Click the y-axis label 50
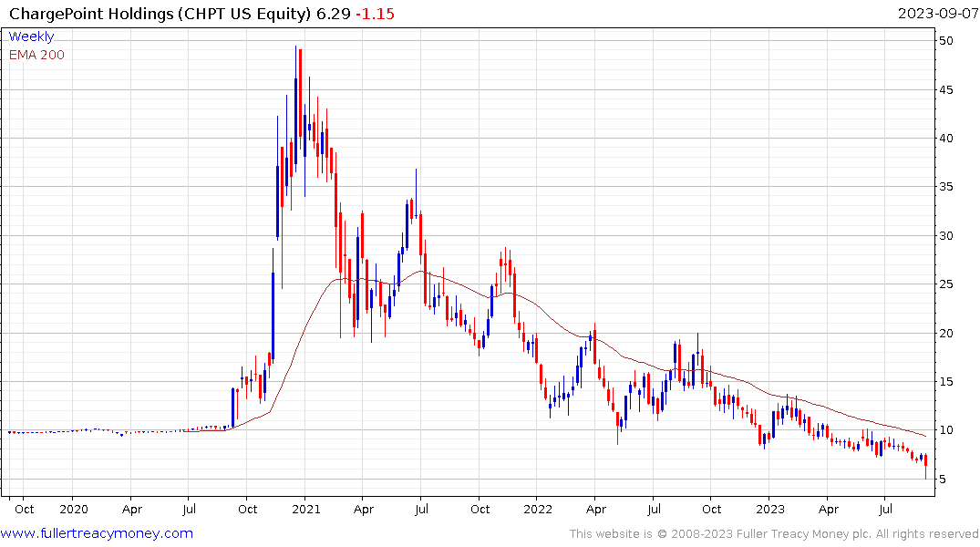Screen dimensions: 980x547 point(946,41)
